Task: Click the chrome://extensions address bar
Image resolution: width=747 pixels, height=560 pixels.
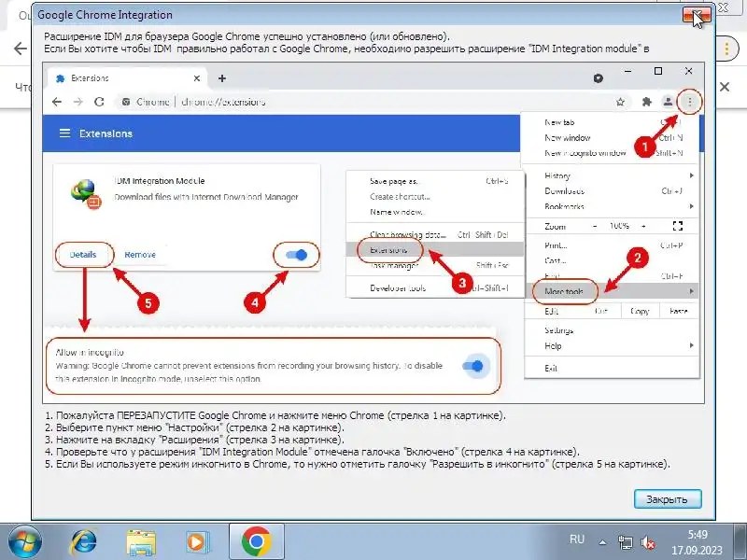Action: pos(372,102)
